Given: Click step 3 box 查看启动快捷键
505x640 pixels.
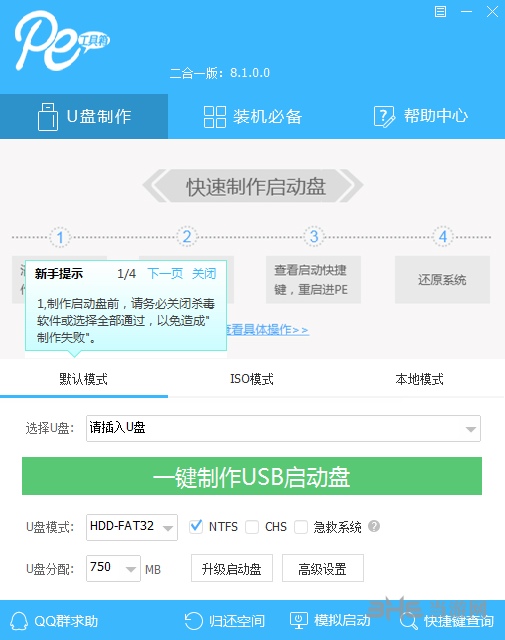Looking at the screenshot, I should coord(313,280).
